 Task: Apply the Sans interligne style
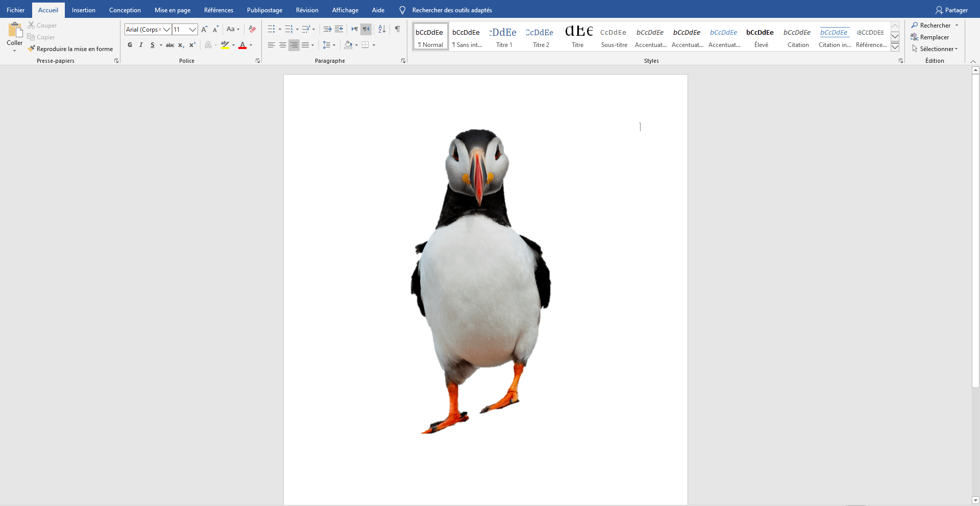[x=467, y=36]
